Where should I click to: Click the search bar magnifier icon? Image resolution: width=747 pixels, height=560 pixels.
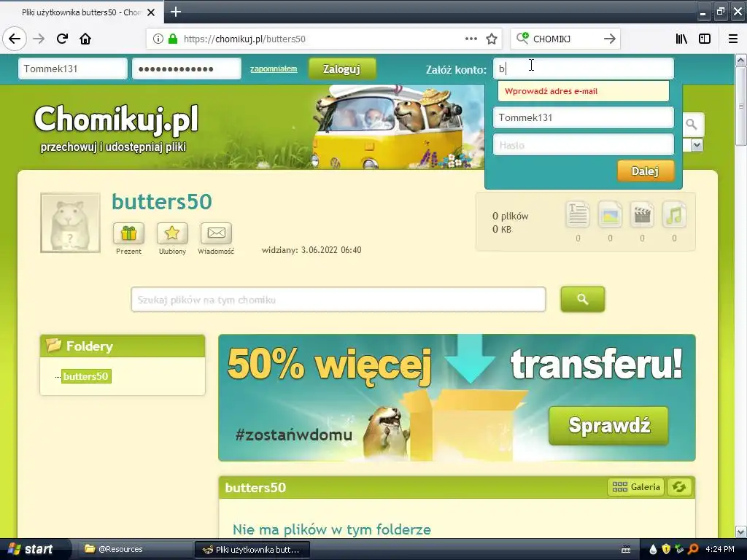[522, 39]
